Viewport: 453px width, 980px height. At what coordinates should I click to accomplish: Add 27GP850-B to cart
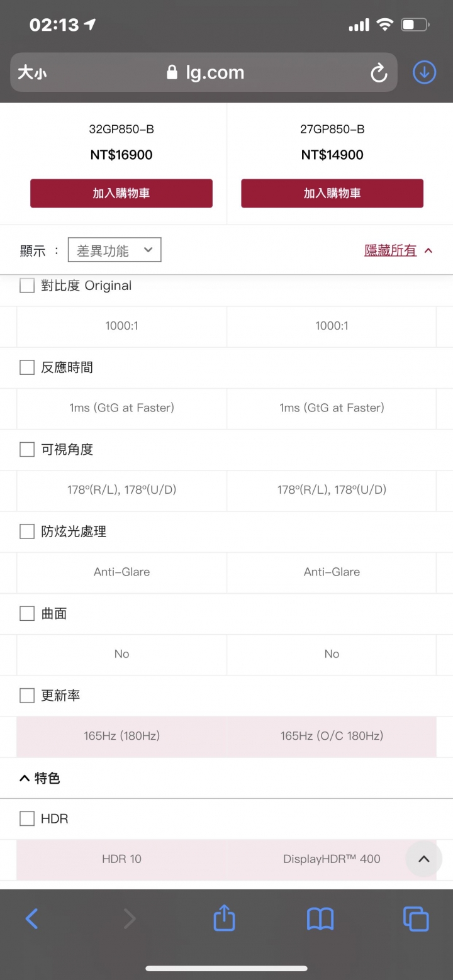point(332,193)
